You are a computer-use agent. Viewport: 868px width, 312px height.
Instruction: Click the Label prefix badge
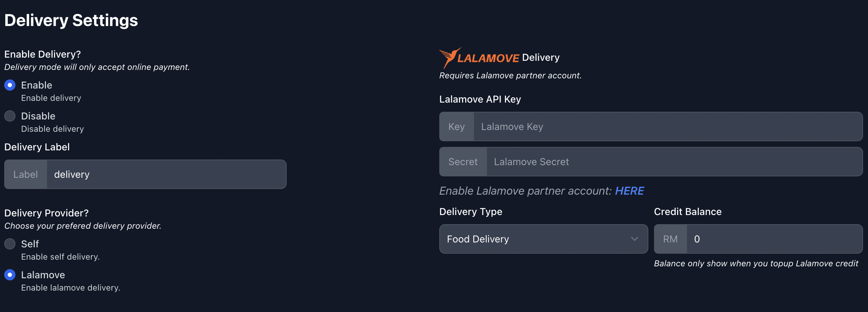tap(25, 174)
